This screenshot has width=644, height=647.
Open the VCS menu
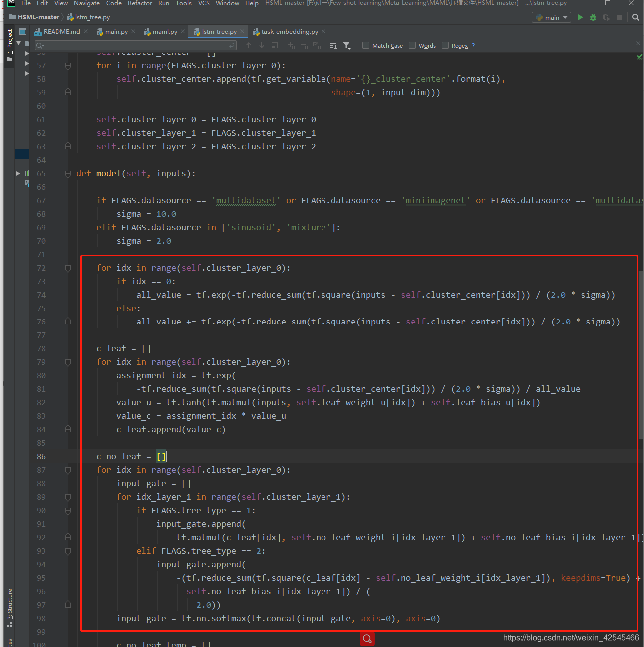(204, 3)
